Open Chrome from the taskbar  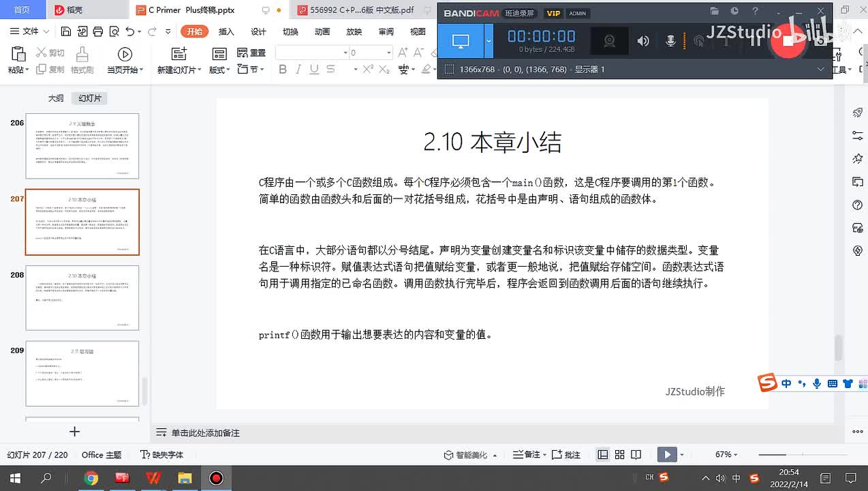(x=91, y=478)
